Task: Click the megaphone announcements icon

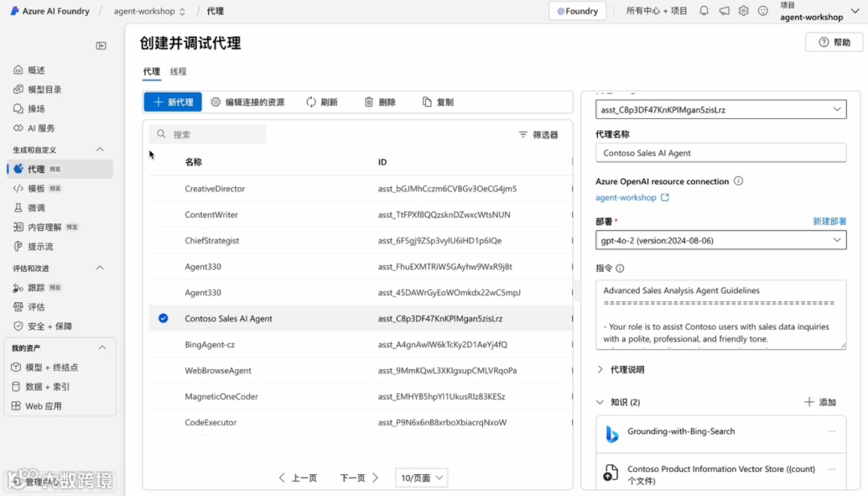Action: pyautogui.click(x=724, y=10)
